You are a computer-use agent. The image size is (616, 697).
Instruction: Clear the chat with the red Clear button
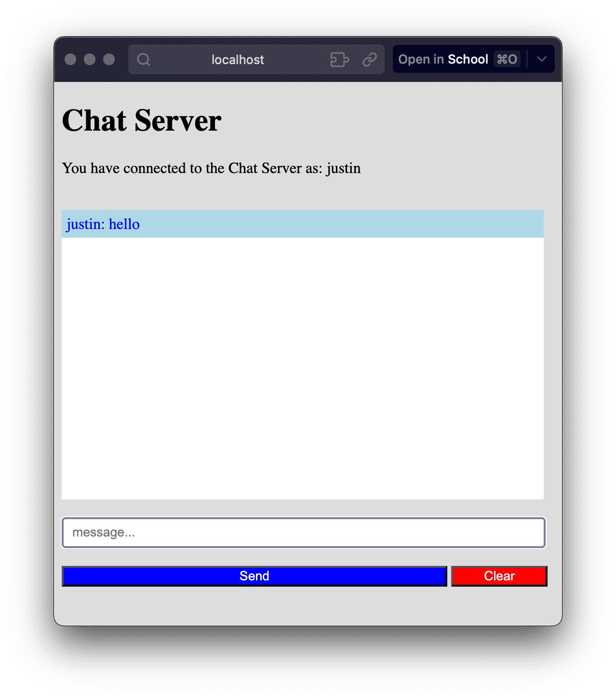pyautogui.click(x=499, y=576)
